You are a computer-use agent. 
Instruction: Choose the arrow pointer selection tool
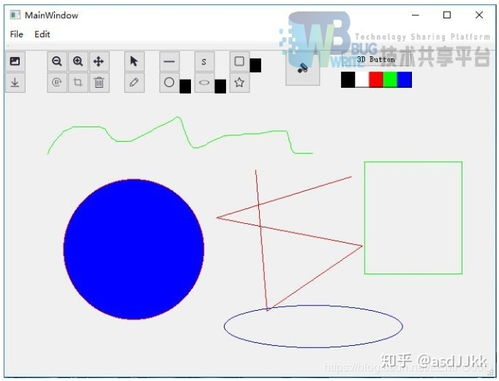click(134, 61)
